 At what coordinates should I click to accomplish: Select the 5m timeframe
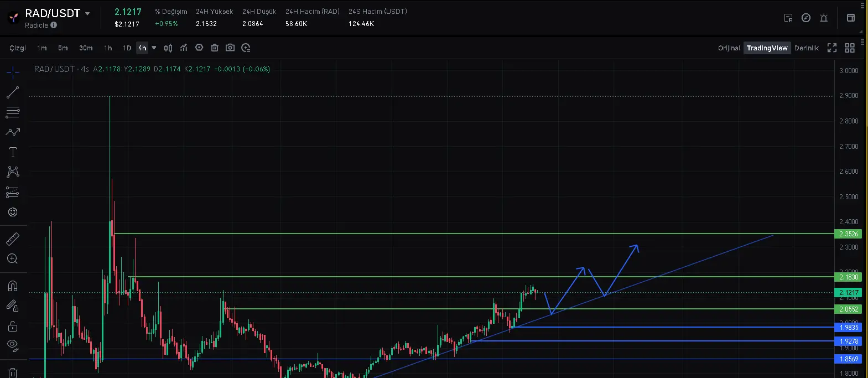click(63, 48)
